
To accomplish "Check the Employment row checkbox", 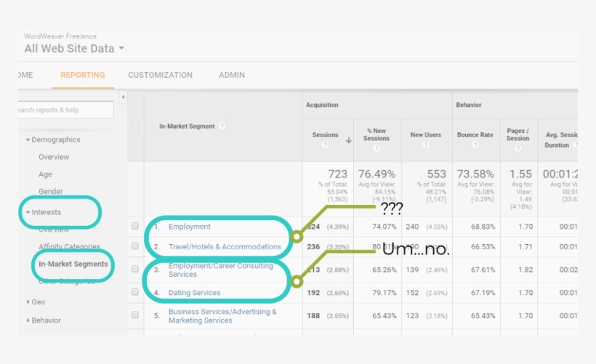I will point(135,226).
